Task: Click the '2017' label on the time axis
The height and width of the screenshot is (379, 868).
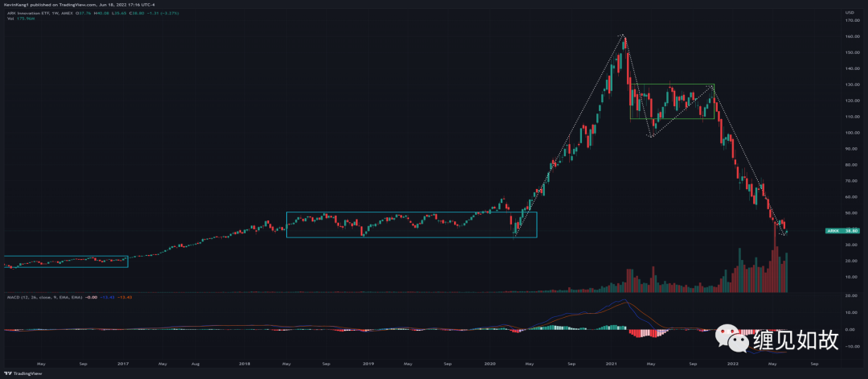Action: (x=123, y=365)
